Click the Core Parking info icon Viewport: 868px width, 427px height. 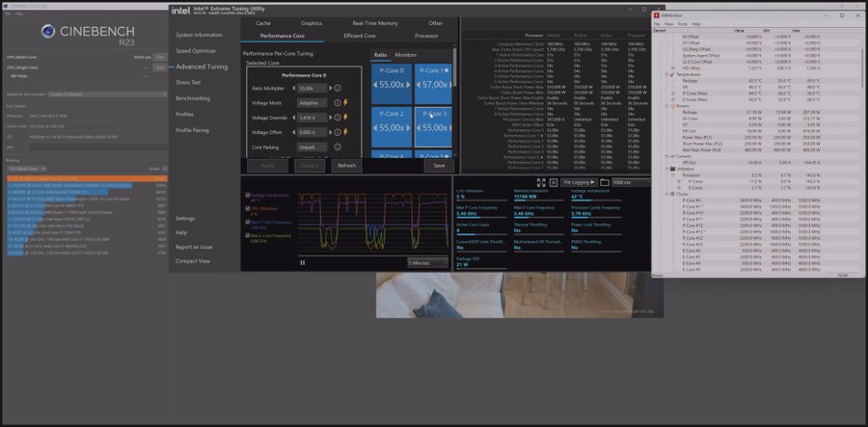(337, 147)
